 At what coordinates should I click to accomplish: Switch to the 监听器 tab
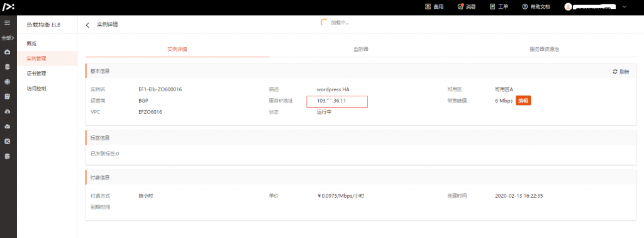(x=360, y=49)
